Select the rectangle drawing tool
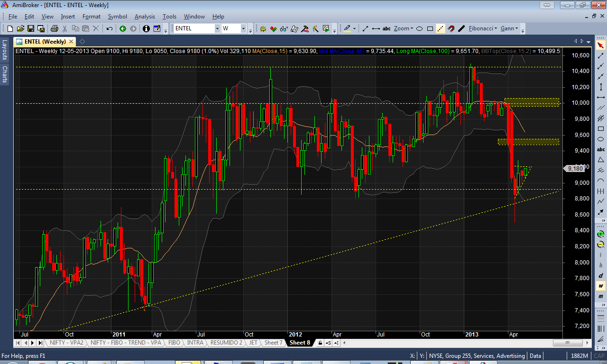 430,28
